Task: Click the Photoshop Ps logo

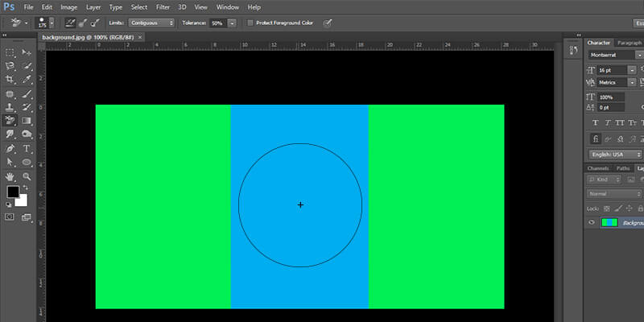Action: (9, 7)
